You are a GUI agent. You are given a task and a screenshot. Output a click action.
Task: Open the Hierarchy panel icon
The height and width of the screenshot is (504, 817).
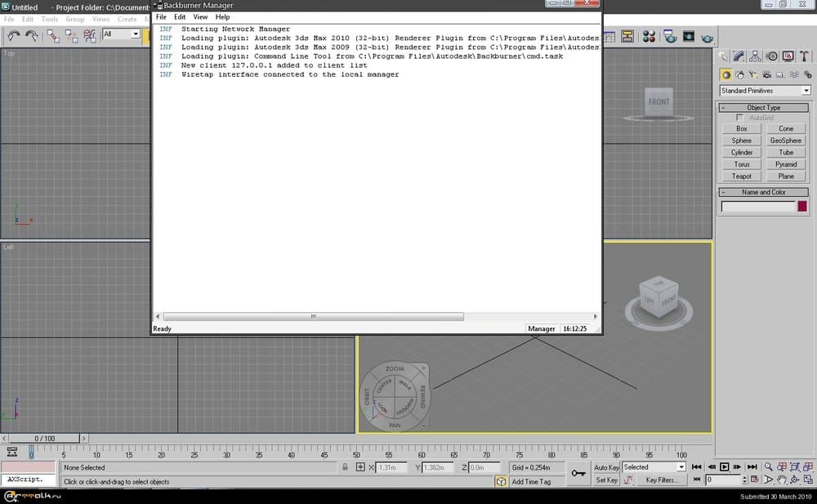tap(755, 56)
